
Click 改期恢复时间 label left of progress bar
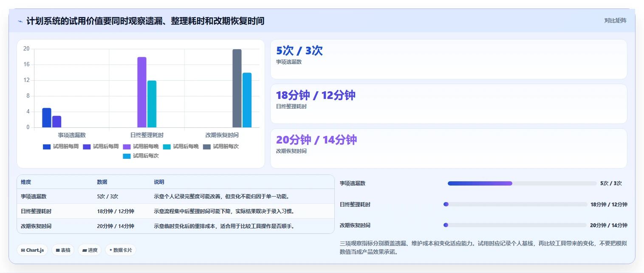[355, 225]
